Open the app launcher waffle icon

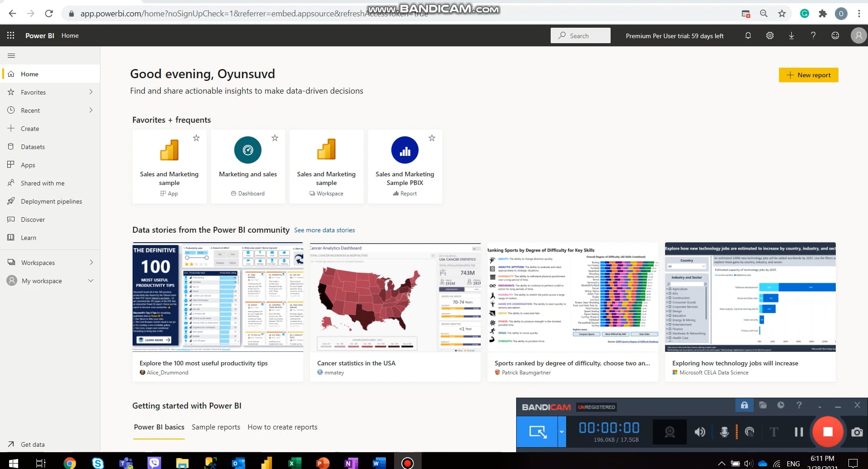11,35
